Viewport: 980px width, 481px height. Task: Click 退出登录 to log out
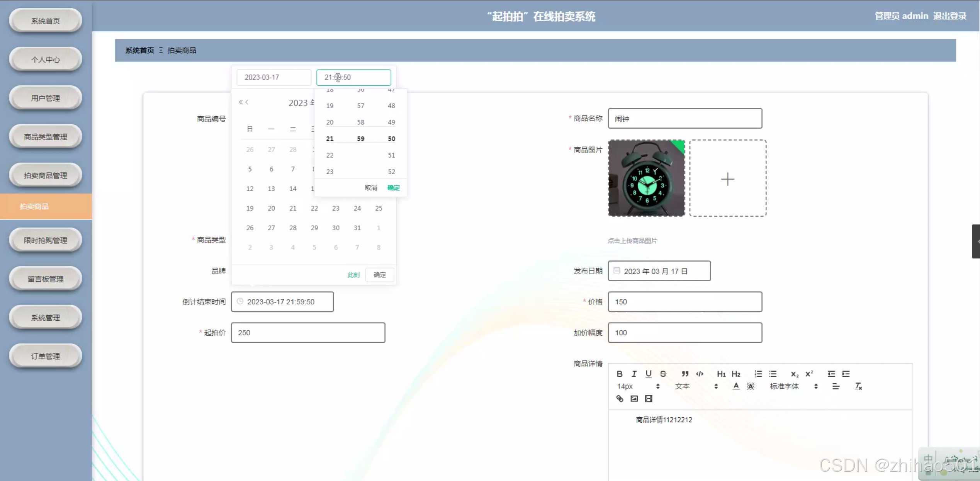pyautogui.click(x=949, y=16)
